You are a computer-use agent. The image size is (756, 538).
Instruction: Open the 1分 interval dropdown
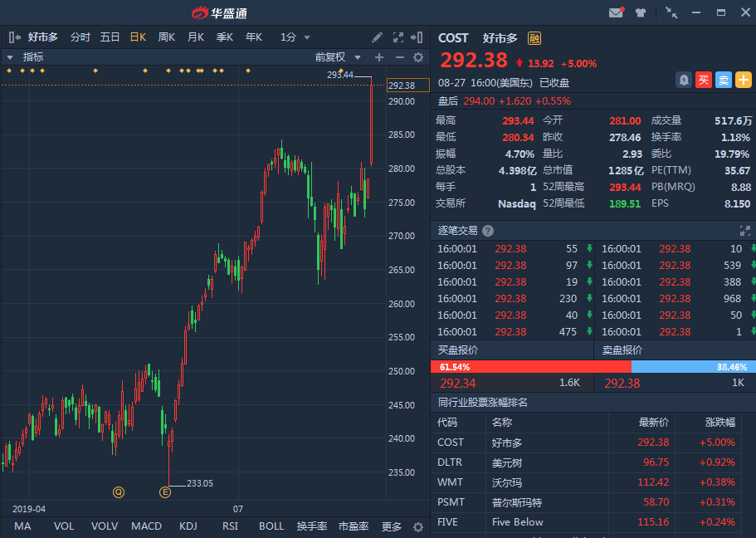(x=295, y=37)
